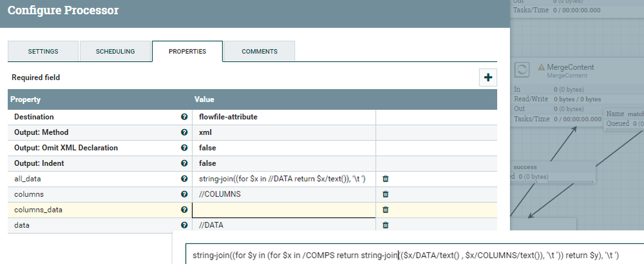
Task: Edit the Destination value flowfile-attribute
Action: tap(284, 117)
